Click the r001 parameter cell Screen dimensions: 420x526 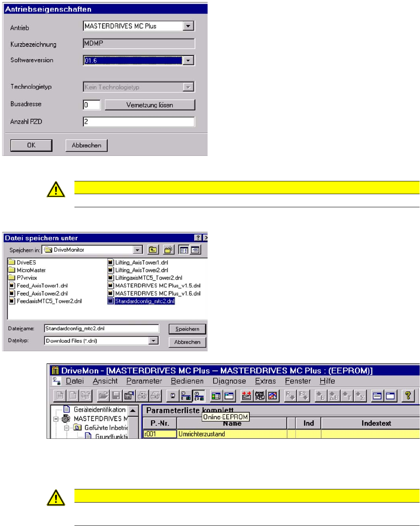pyautogui.click(x=160, y=434)
